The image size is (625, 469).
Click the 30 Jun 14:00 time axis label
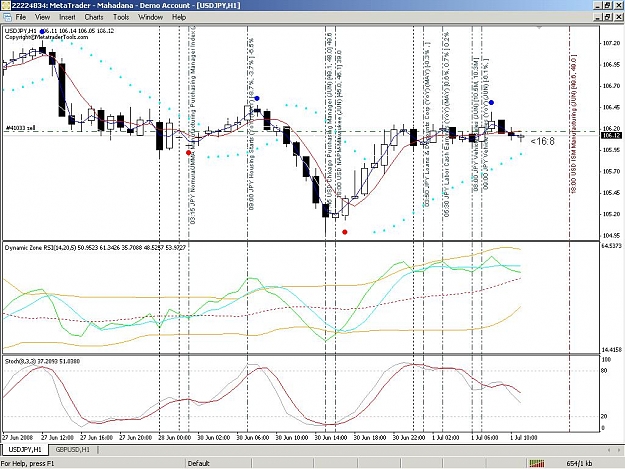tap(331, 438)
